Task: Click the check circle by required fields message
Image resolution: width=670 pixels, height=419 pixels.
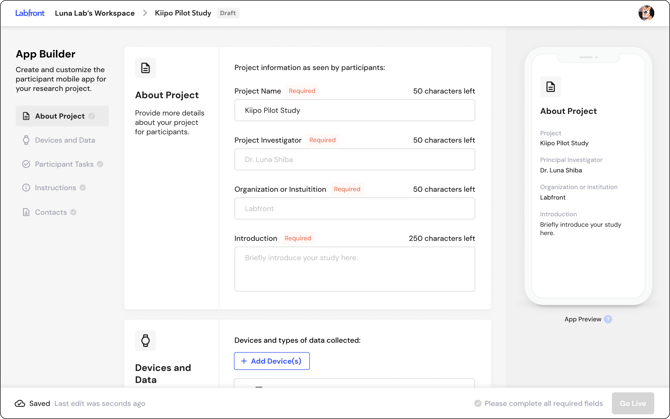Action: pyautogui.click(x=478, y=403)
